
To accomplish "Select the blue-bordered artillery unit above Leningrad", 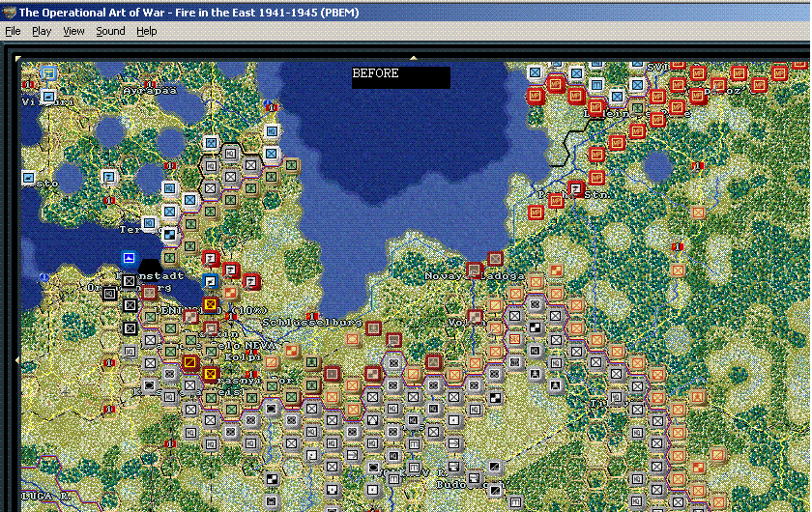I will click(x=210, y=282).
